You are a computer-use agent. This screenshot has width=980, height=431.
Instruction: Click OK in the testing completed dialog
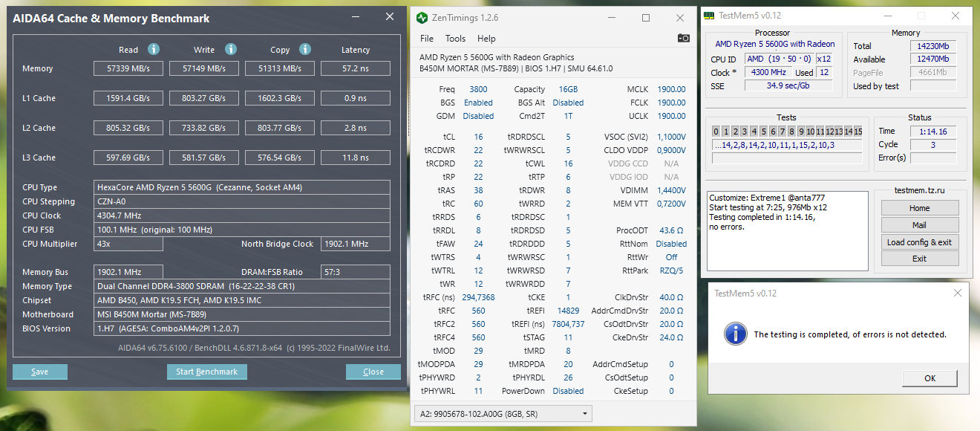tap(930, 378)
